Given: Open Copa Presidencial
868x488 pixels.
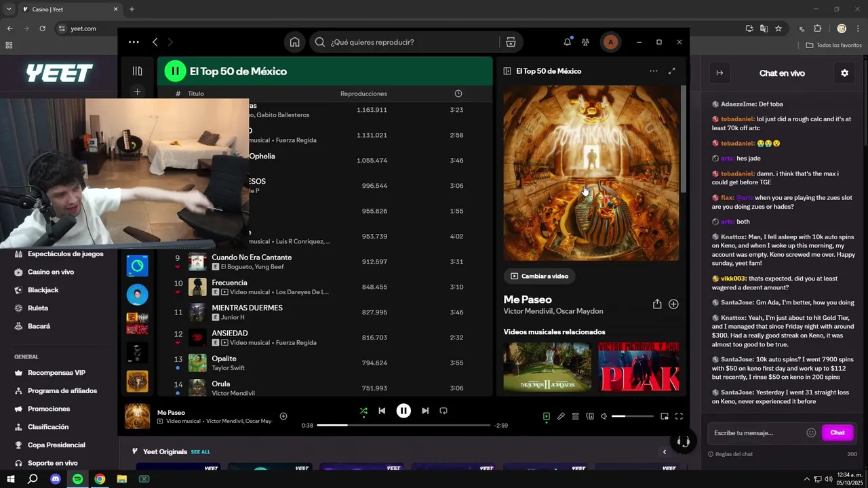Looking at the screenshot, I should click(56, 445).
